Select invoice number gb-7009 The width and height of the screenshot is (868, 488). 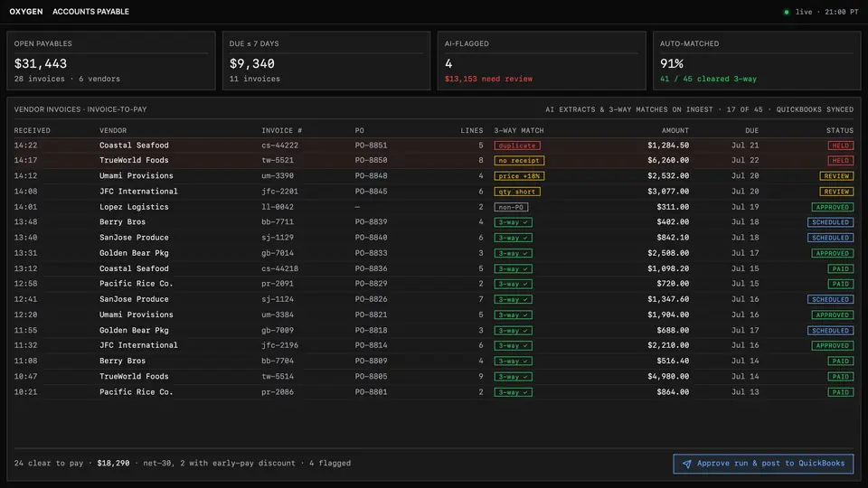278,331
